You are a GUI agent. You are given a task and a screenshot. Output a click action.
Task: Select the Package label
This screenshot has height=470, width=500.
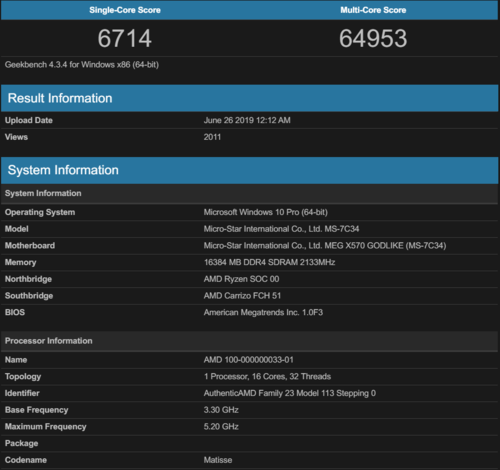click(21, 443)
